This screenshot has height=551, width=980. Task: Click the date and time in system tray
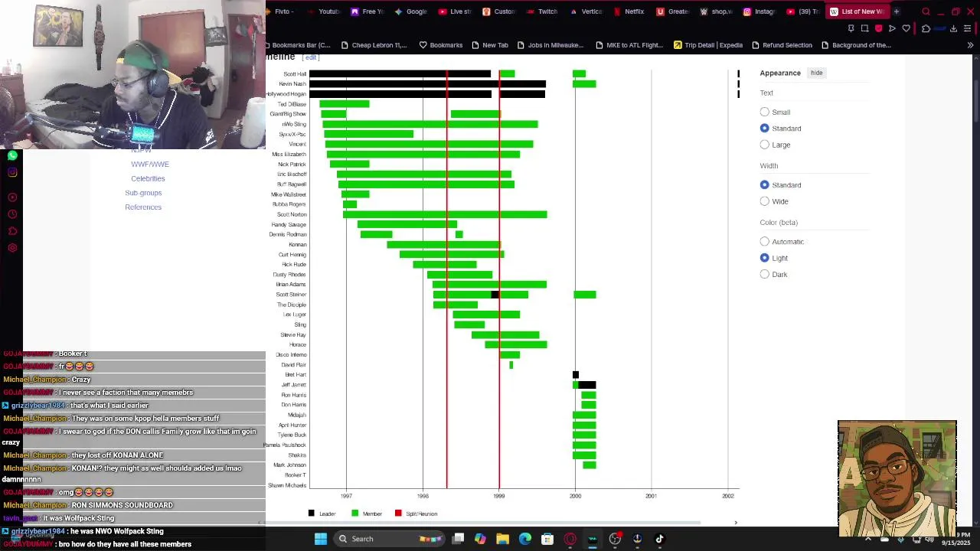(957, 539)
